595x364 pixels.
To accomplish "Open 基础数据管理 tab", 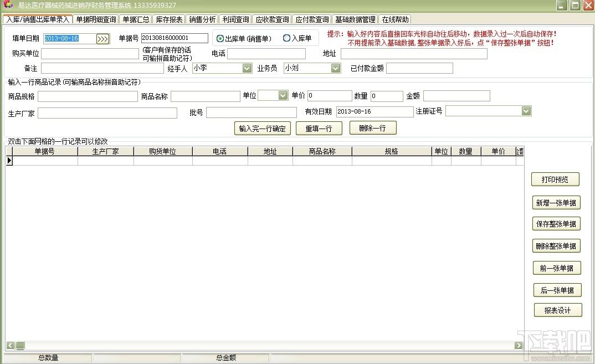I will pos(355,19).
